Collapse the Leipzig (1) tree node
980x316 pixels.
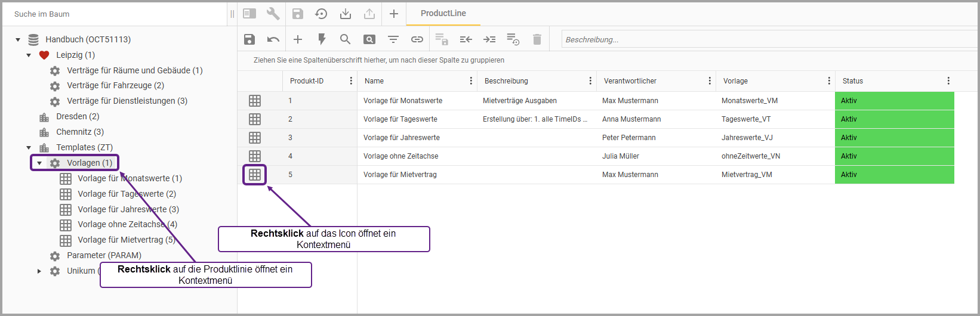pos(29,55)
